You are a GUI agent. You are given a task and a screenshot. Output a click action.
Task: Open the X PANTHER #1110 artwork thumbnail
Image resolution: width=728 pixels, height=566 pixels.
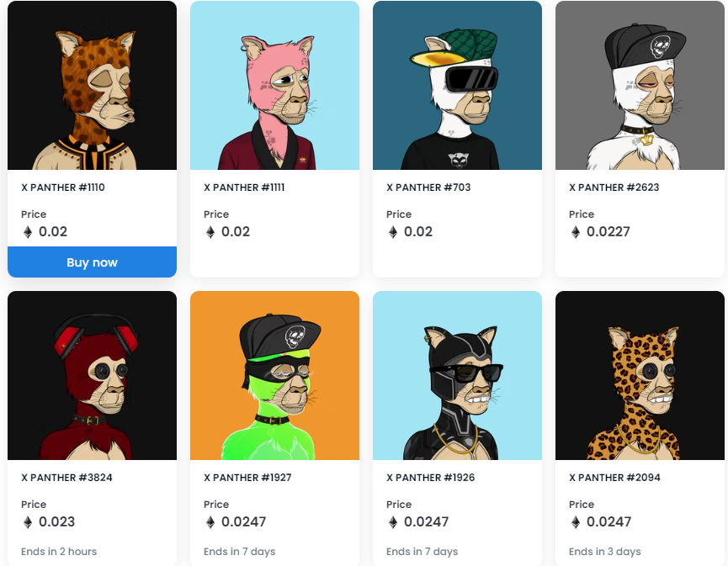pyautogui.click(x=92, y=86)
